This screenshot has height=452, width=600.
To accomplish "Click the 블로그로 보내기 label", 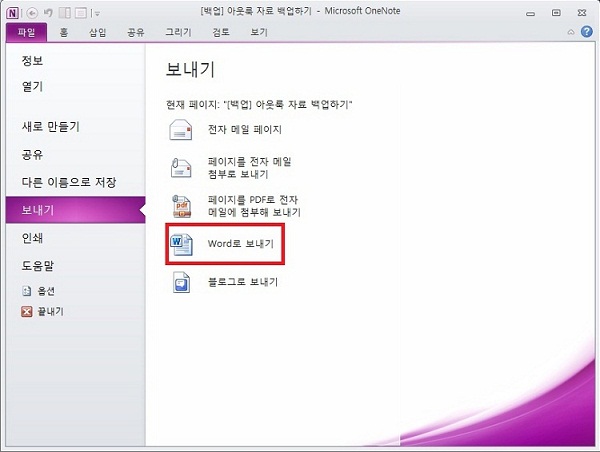I will point(243,282).
